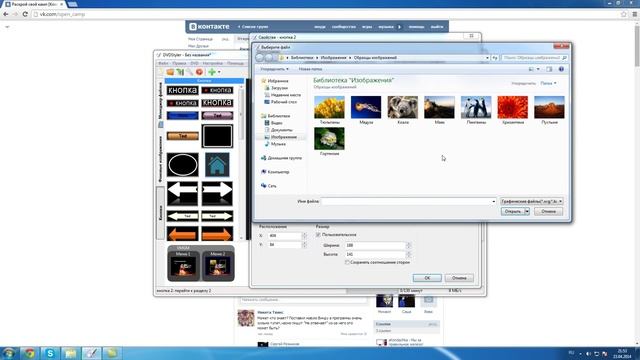Expand the address bar path dropdown
Image resolution: width=640 pixels, height=360 pixels.
point(487,58)
